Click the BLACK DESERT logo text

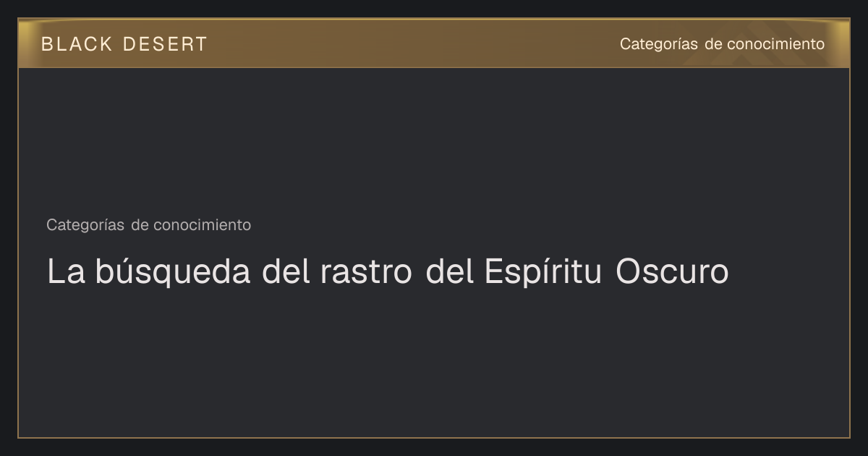coord(124,44)
